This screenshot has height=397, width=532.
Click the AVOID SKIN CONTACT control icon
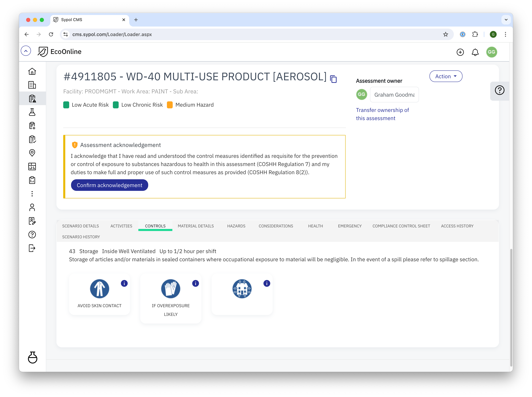[x=99, y=289]
